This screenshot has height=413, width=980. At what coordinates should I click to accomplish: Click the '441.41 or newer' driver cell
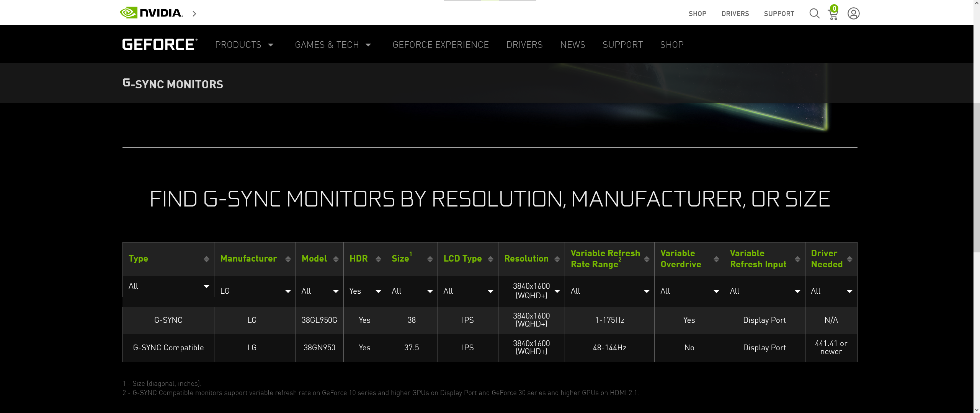click(831, 348)
